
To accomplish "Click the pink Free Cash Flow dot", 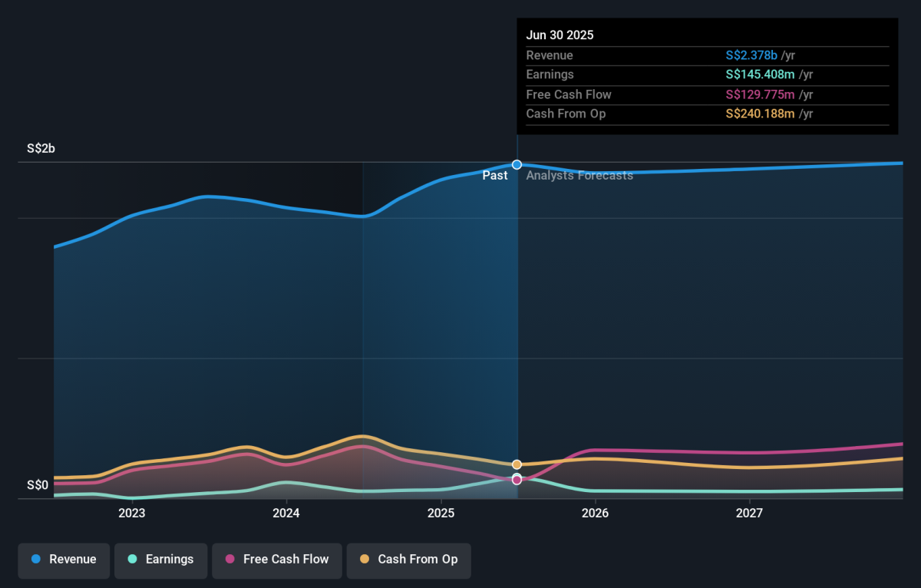I will point(229,560).
